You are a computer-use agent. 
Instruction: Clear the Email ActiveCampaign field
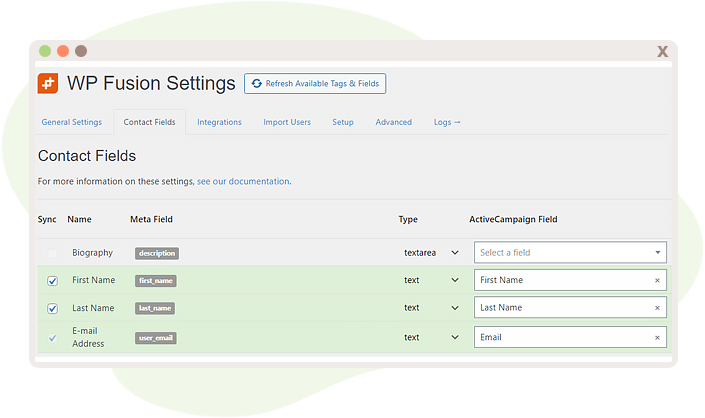(x=657, y=338)
